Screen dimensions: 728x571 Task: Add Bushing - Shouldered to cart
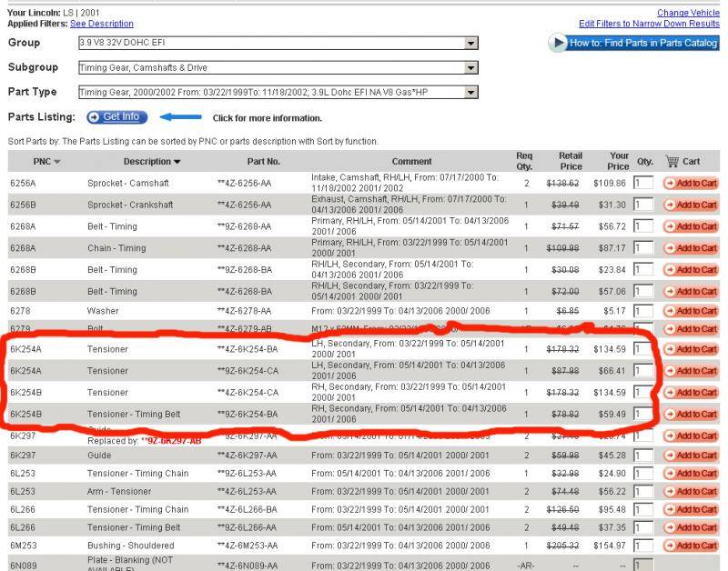[691, 546]
